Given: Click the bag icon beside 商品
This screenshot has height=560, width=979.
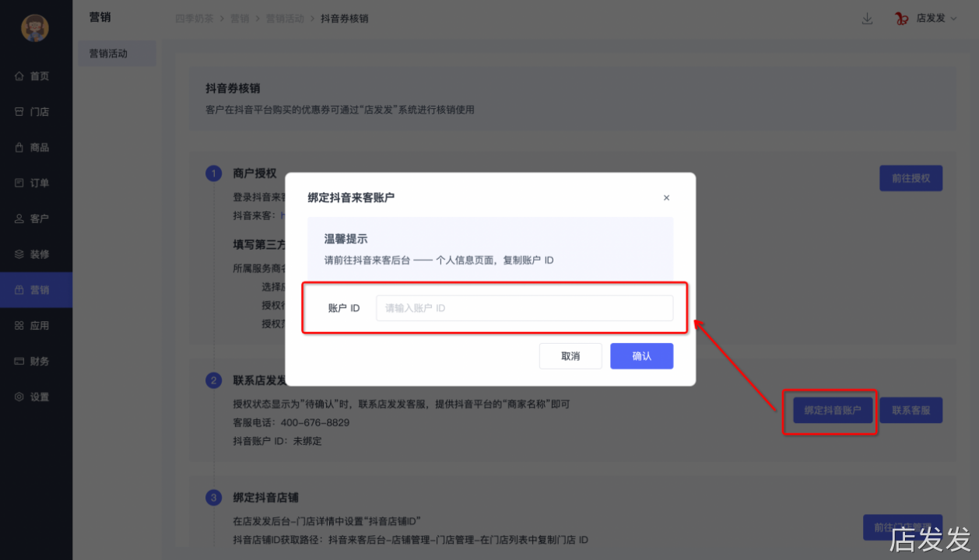Looking at the screenshot, I should [x=19, y=148].
